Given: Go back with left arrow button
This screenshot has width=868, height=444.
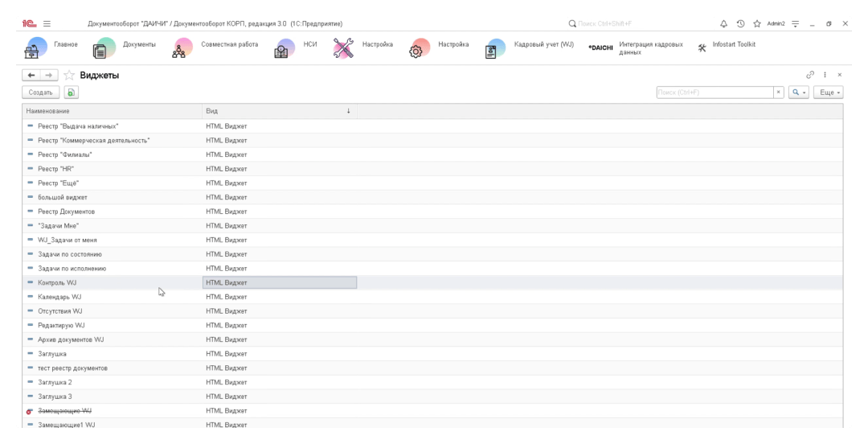Looking at the screenshot, I should 31,76.
